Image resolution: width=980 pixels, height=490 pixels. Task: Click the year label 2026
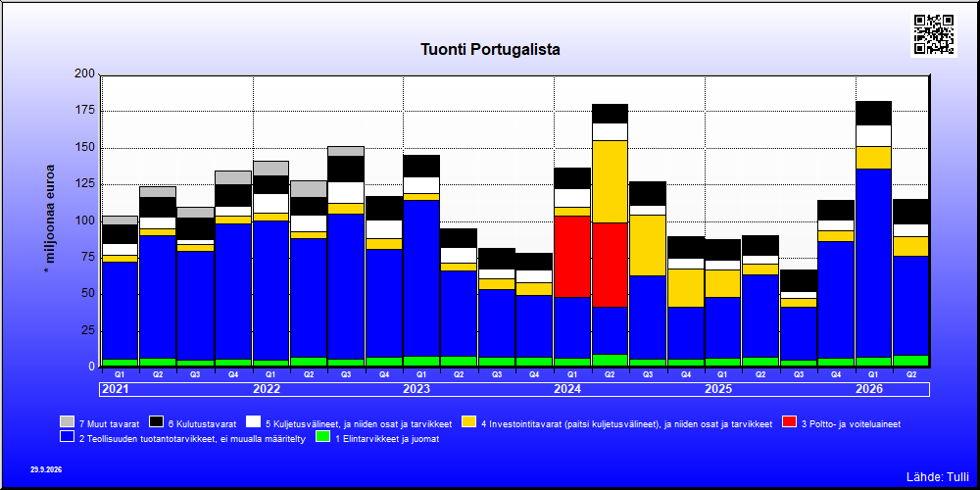869,389
